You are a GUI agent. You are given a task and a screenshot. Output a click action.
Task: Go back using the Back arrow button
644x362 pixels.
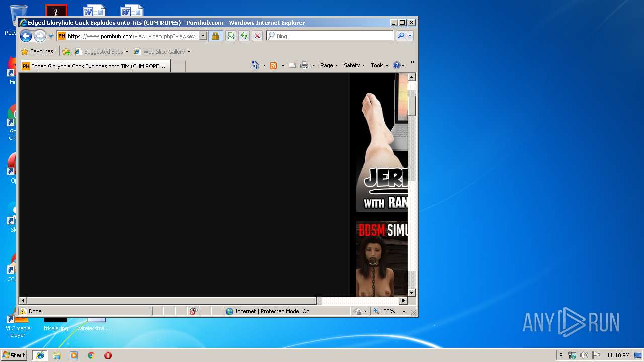(26, 36)
